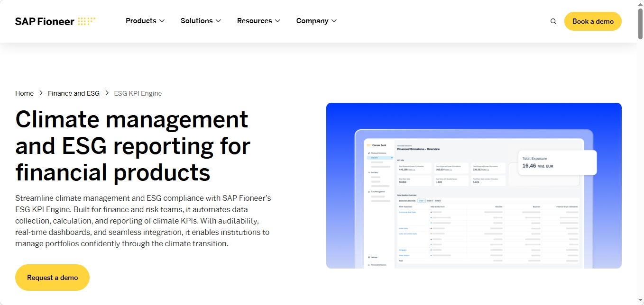Click the Total Exposure card in image
644x305 pixels.
click(x=557, y=162)
